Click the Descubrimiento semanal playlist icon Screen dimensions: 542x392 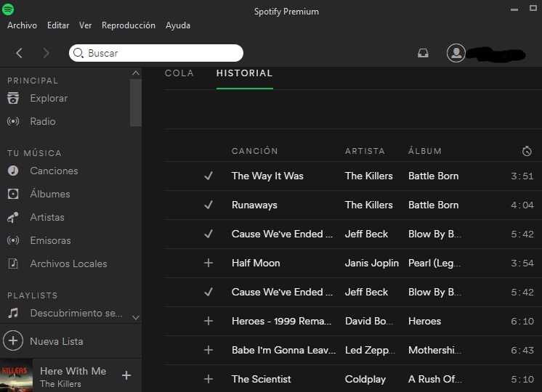point(13,313)
